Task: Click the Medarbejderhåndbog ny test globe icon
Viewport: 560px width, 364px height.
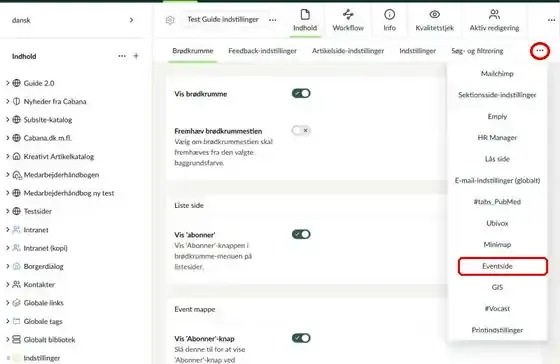Action: (16, 193)
